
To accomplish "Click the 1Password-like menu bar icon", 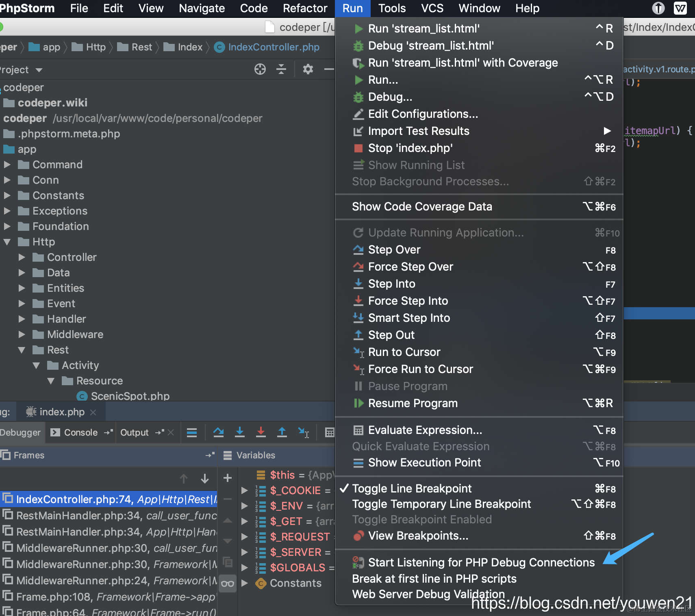I will coord(658,8).
